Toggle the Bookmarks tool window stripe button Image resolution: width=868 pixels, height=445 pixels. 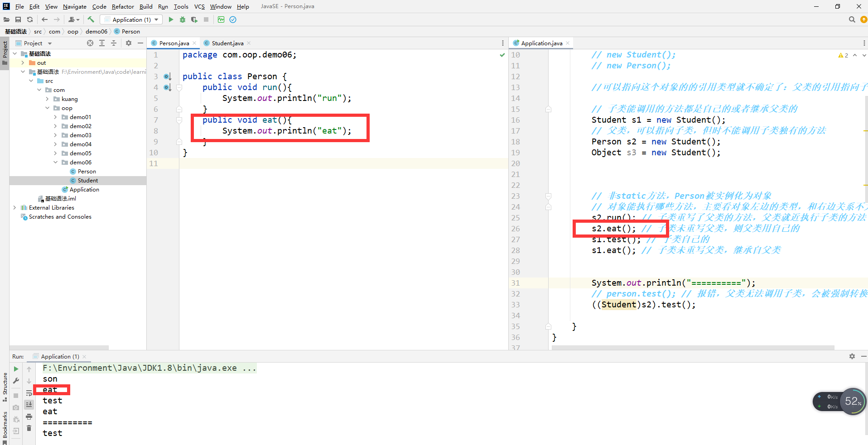5,427
